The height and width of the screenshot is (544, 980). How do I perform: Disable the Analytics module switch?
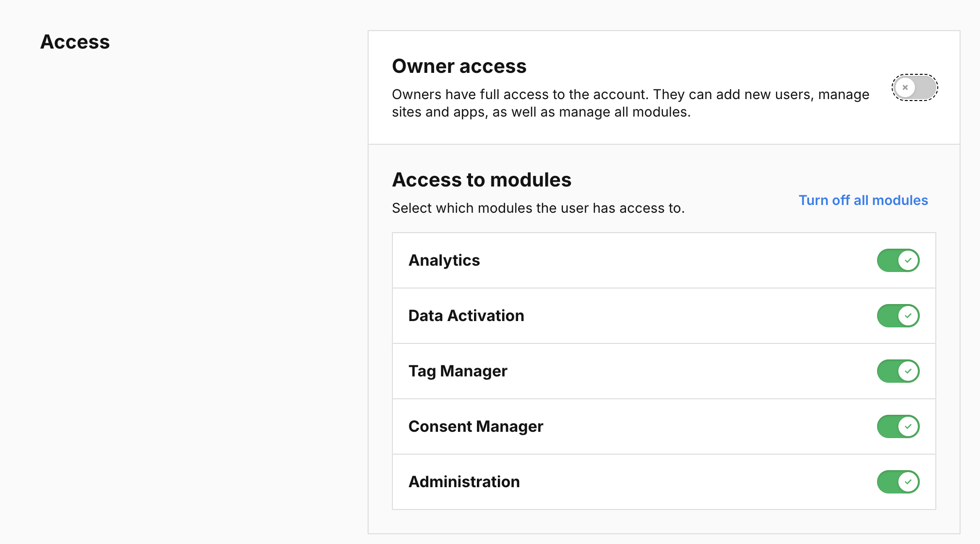[897, 260]
